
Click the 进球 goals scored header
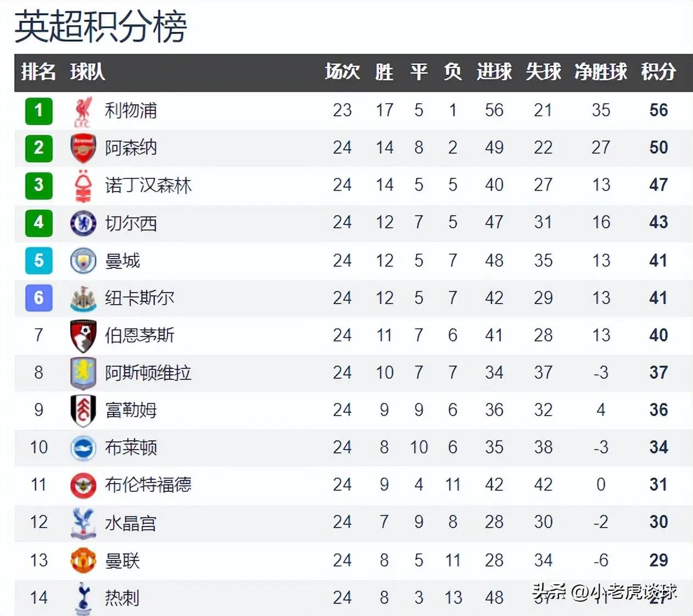494,72
